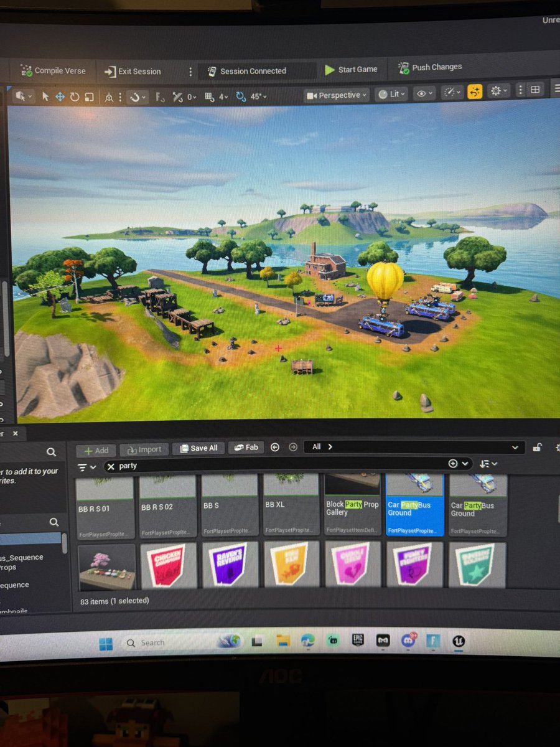Screen dimensions: 560x747
Task: Click the Import button
Action: point(144,449)
